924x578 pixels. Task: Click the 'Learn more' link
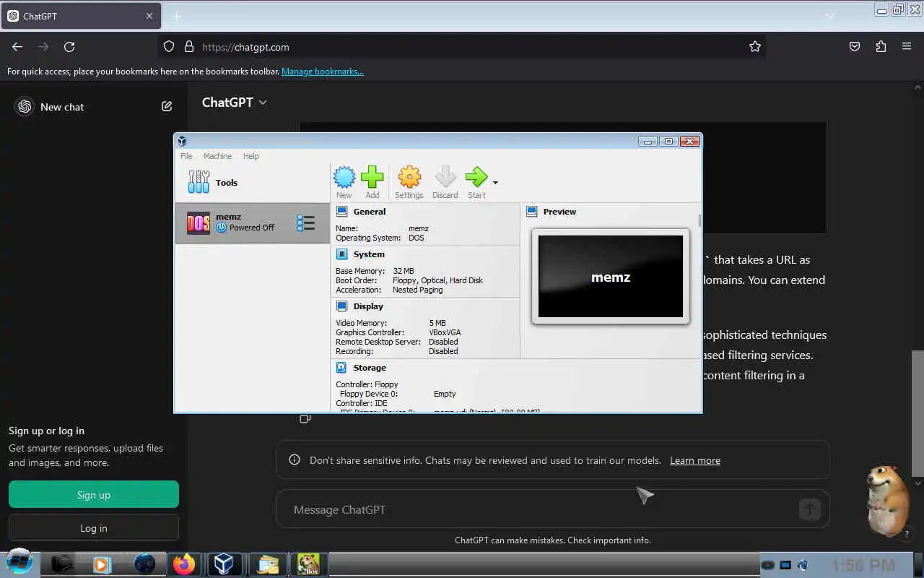[695, 460]
